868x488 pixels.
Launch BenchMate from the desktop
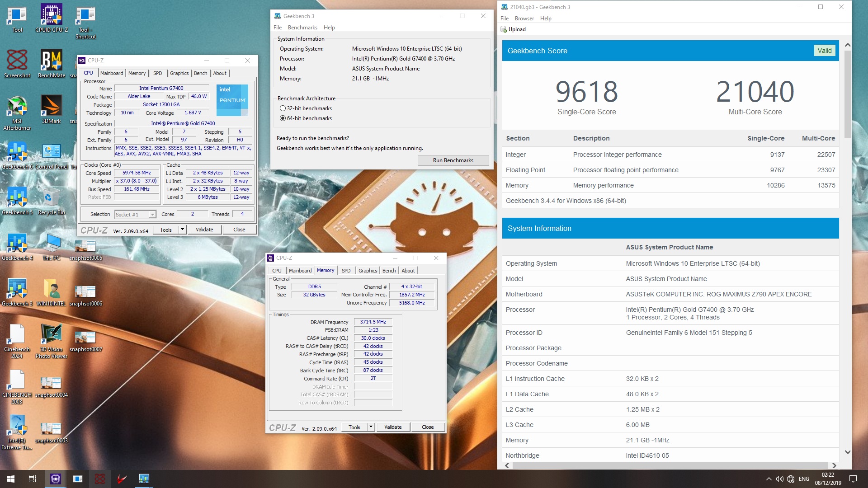click(x=52, y=64)
